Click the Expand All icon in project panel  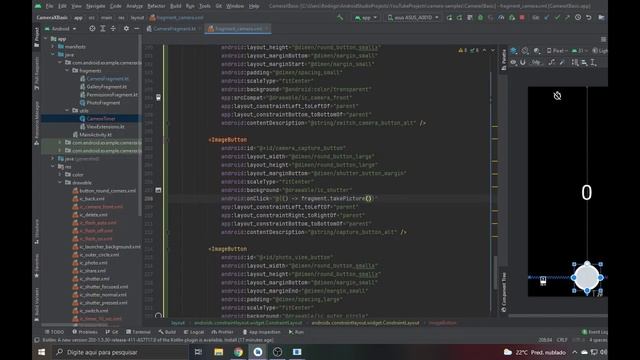(x=103, y=29)
